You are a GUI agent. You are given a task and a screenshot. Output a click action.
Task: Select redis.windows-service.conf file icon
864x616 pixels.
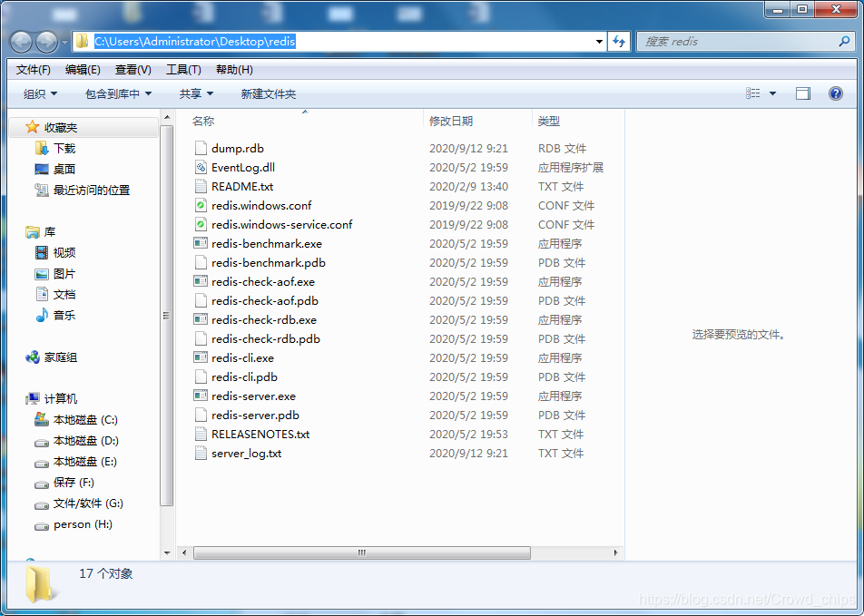point(201,225)
